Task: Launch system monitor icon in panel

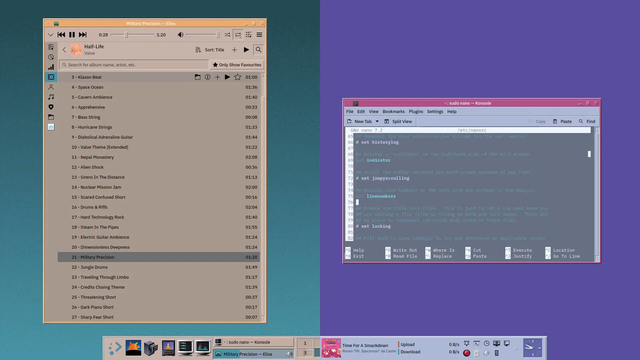Action: click(x=202, y=348)
